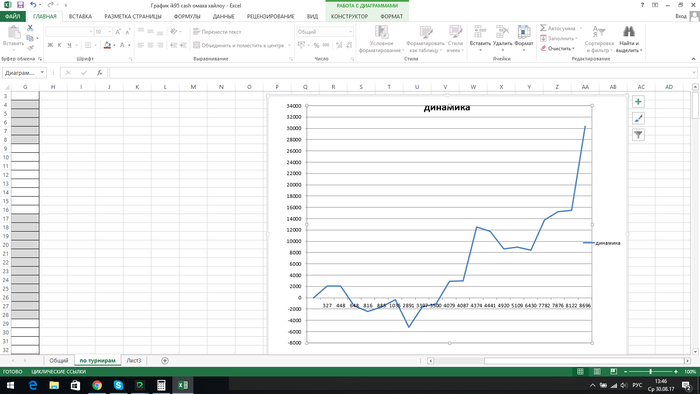Open Skype from the taskbar

(118, 385)
